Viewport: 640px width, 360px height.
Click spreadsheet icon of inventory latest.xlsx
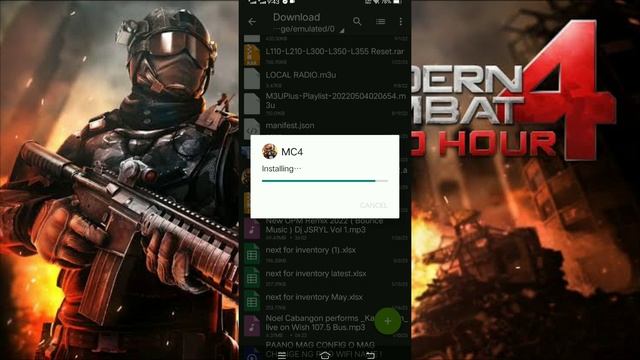[x=252, y=277]
